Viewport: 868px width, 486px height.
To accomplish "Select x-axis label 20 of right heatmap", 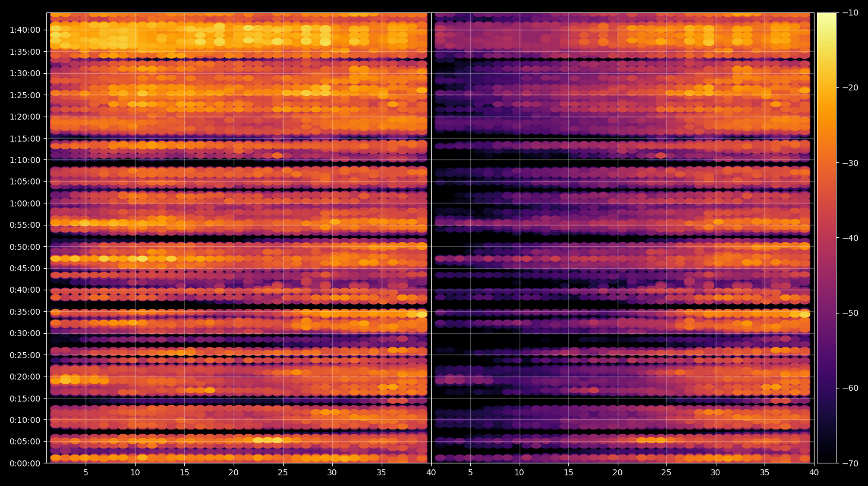I will click(x=618, y=473).
